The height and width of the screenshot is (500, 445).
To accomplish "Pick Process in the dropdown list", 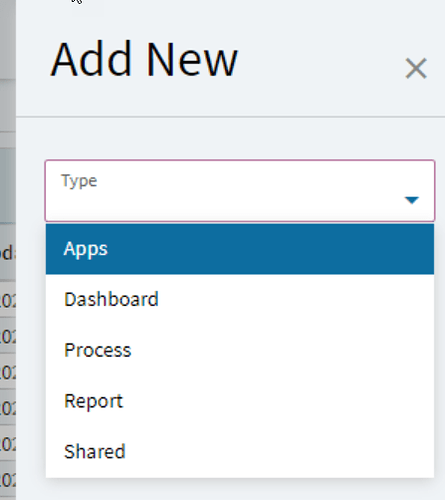I will 98,350.
